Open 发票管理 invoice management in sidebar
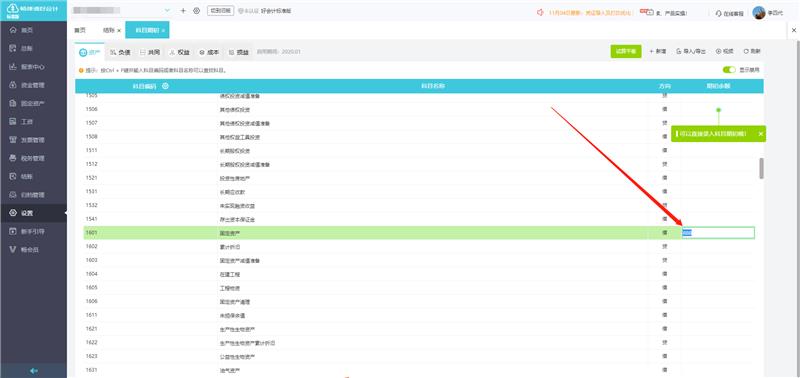Screen dimensions: 800x378 (x=33, y=140)
